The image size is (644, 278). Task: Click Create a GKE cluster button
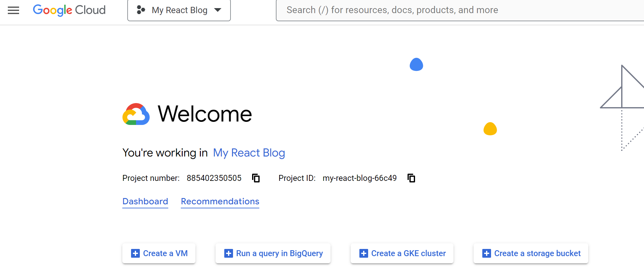pyautogui.click(x=402, y=253)
